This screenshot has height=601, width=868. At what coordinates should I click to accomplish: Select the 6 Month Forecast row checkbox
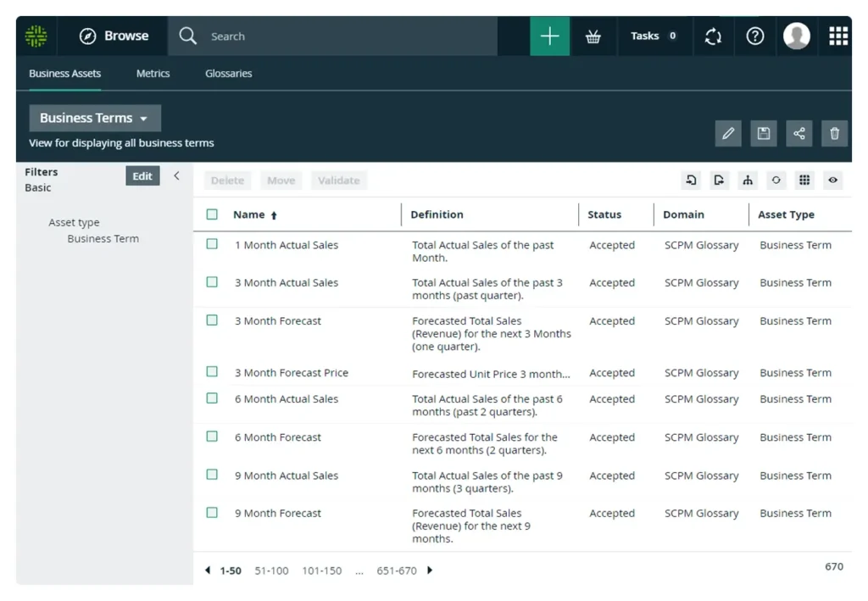(x=212, y=437)
